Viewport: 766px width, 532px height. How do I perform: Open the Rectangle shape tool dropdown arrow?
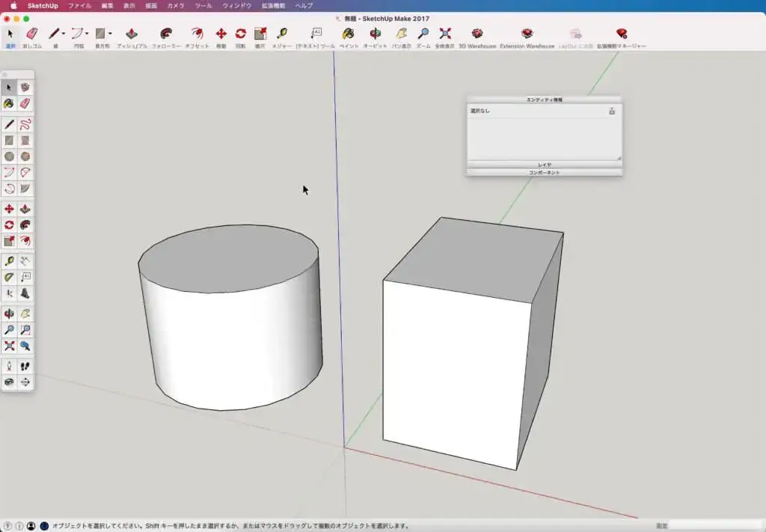click(x=110, y=34)
